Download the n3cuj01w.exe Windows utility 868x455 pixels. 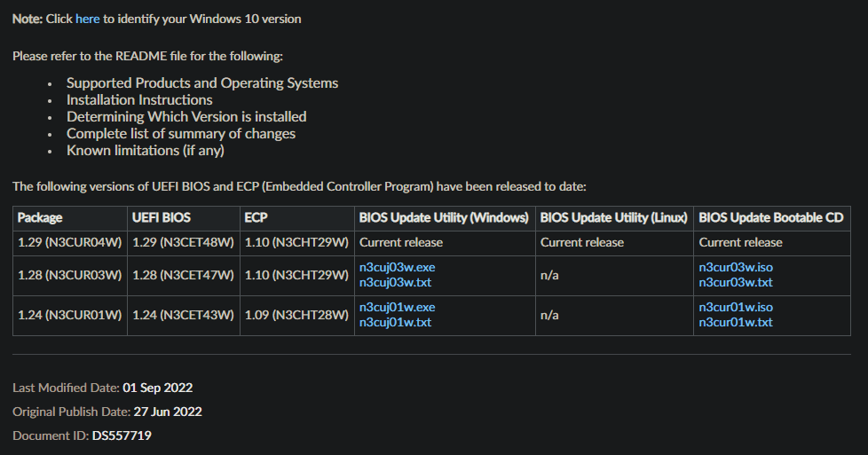pos(397,307)
